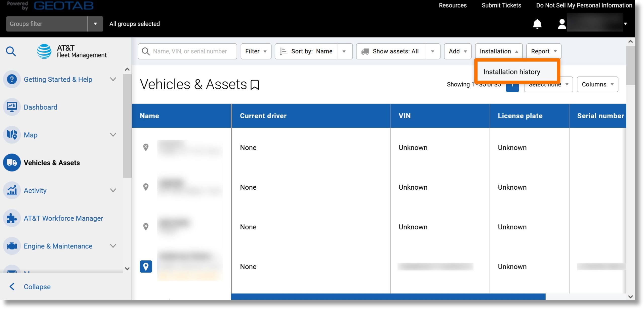The width and height of the screenshot is (644, 309).
Task: Click the Map icon
Action: tap(12, 135)
